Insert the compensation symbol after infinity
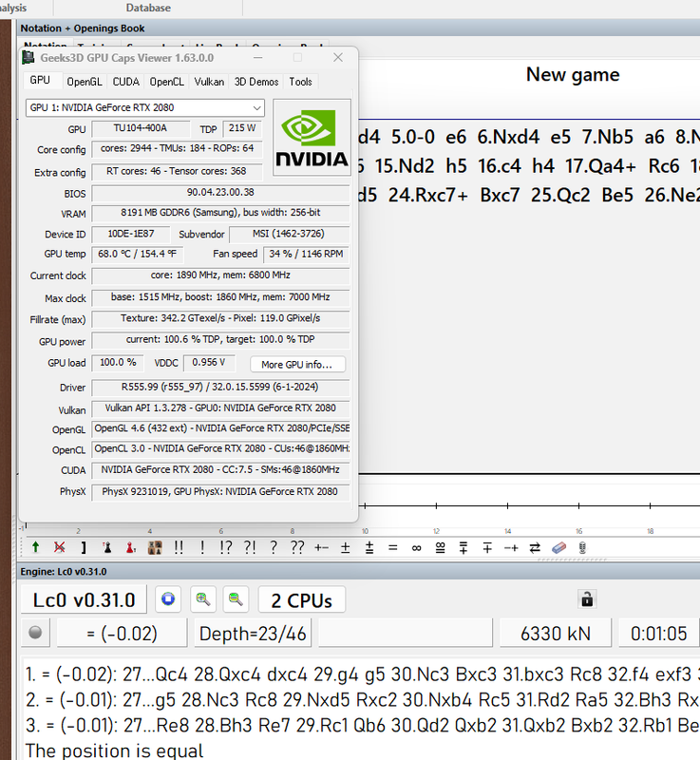 (x=440, y=548)
